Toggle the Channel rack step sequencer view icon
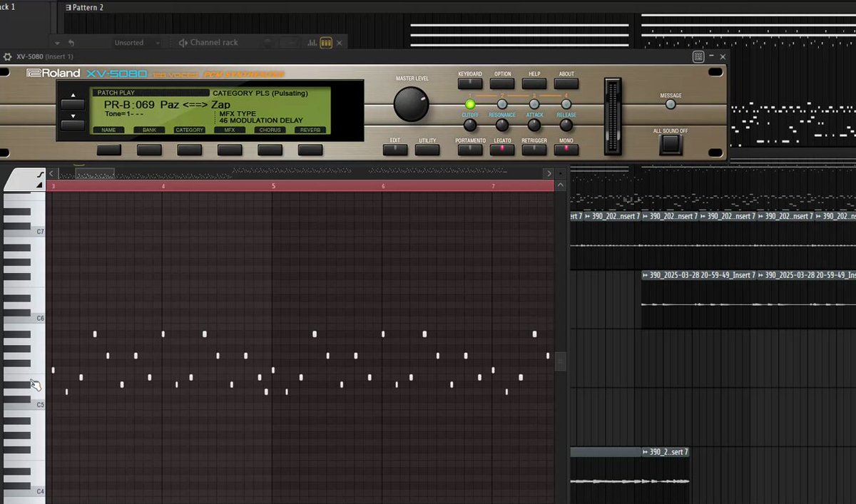The image size is (856, 504). point(326,43)
